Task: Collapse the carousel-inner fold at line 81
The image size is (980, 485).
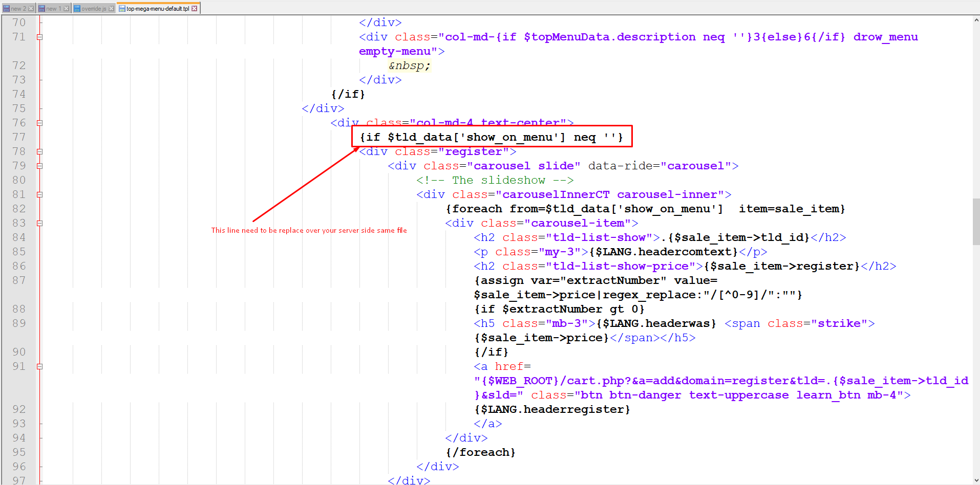Action: point(39,194)
